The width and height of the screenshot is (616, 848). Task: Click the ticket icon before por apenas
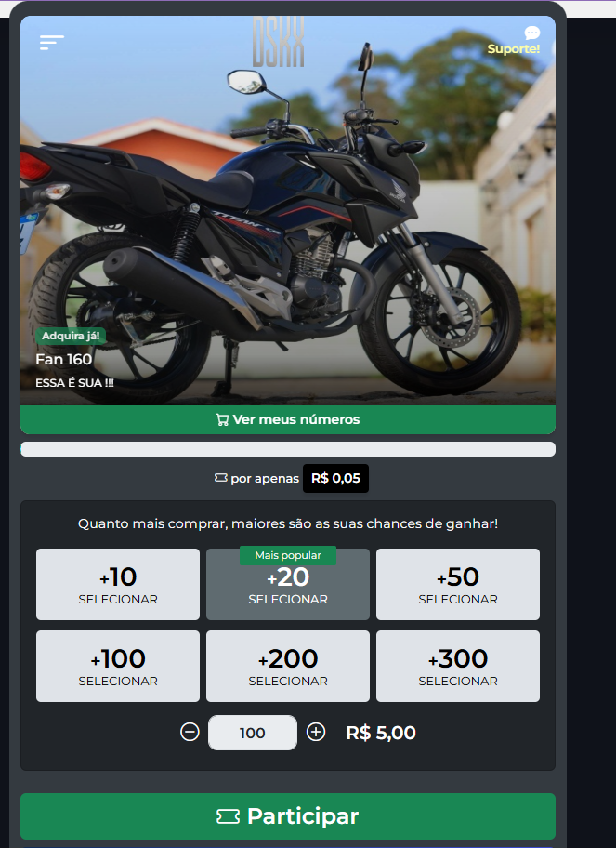pyautogui.click(x=220, y=478)
